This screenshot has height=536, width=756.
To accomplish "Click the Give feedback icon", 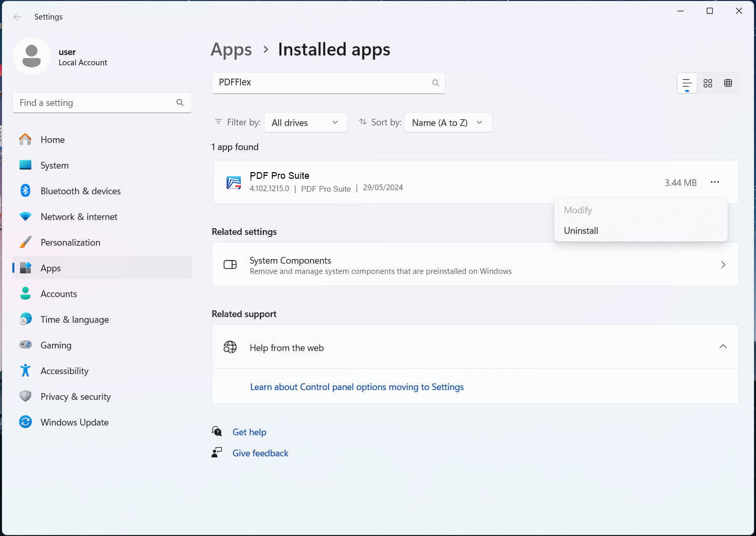I will [217, 453].
